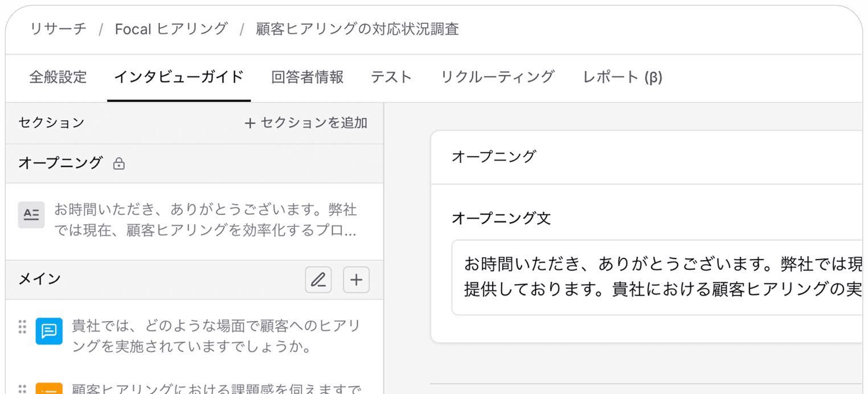
Task: Open the 回答者情報 tab
Action: click(x=308, y=77)
